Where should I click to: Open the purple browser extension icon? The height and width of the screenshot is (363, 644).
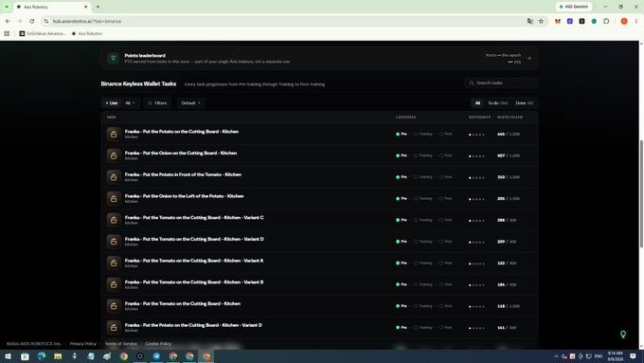[570, 21]
